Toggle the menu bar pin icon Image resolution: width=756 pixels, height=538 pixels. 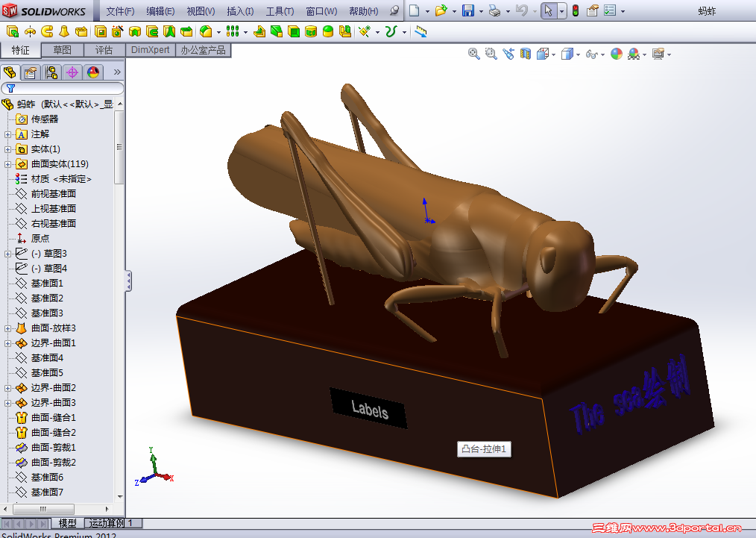[x=394, y=10]
